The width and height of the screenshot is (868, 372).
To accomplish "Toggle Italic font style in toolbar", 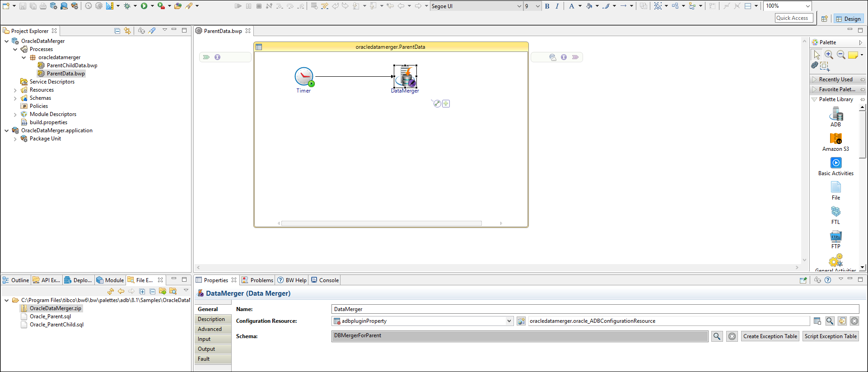I will point(557,6).
